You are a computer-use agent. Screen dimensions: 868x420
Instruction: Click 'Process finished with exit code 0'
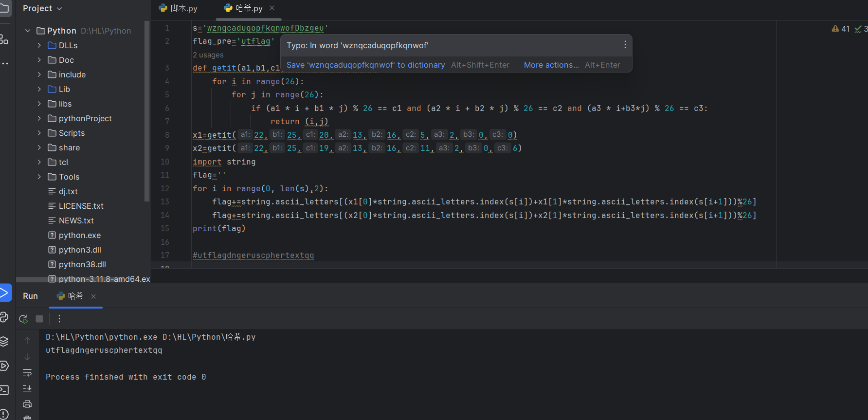coord(126,377)
